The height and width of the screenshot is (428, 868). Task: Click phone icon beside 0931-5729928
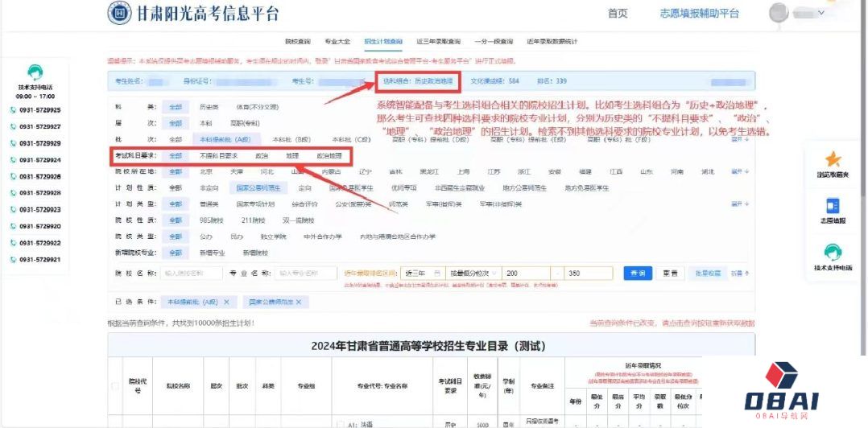pyautogui.click(x=13, y=193)
